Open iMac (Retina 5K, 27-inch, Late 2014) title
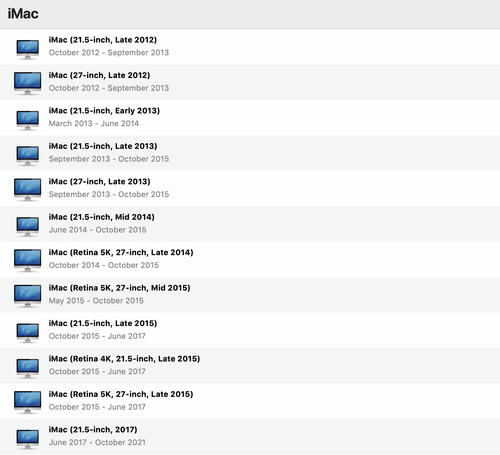 click(x=121, y=253)
